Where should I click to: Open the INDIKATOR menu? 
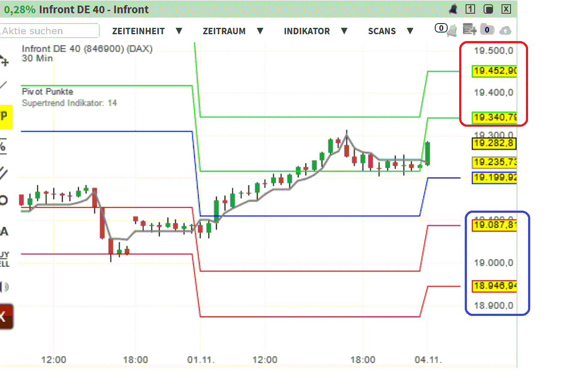pos(307,31)
